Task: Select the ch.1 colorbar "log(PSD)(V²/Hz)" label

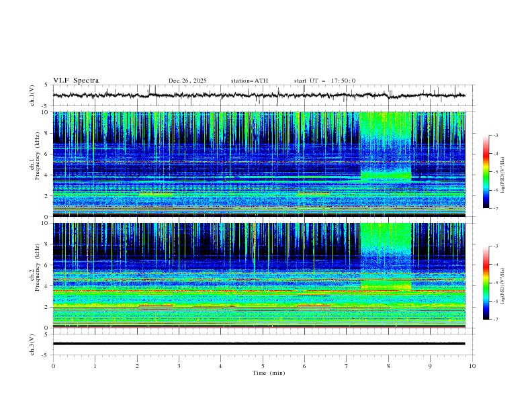Action: tap(503, 175)
